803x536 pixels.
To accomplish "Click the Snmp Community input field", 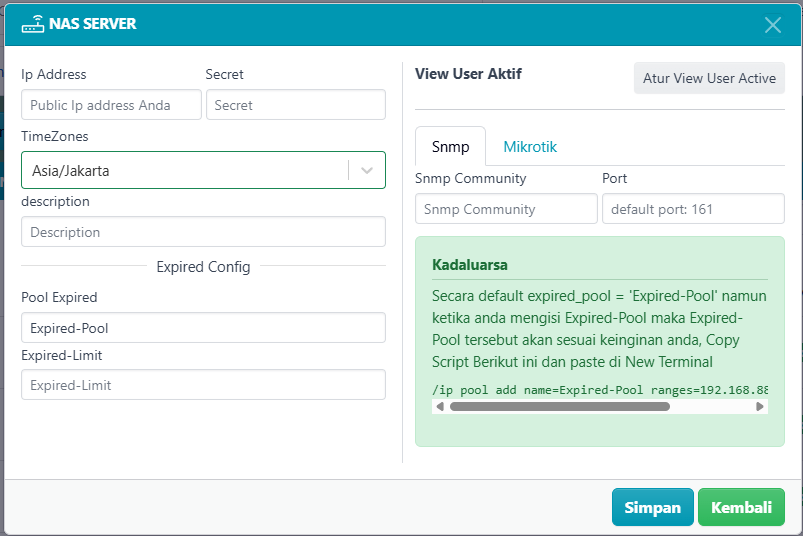I will click(x=506, y=209).
